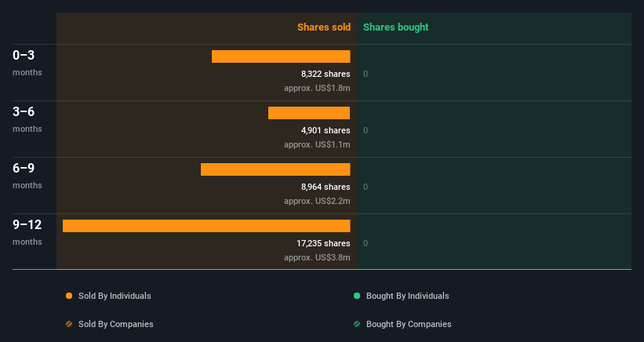
Task: Select the Shares bought column header
Action: (x=395, y=27)
